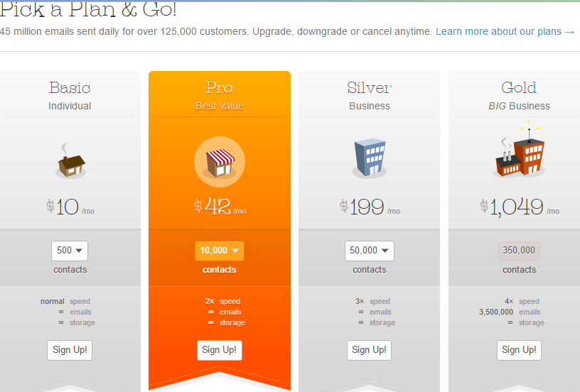Click the $1,049 per month price
The height and width of the screenshot is (392, 580).
click(x=519, y=207)
